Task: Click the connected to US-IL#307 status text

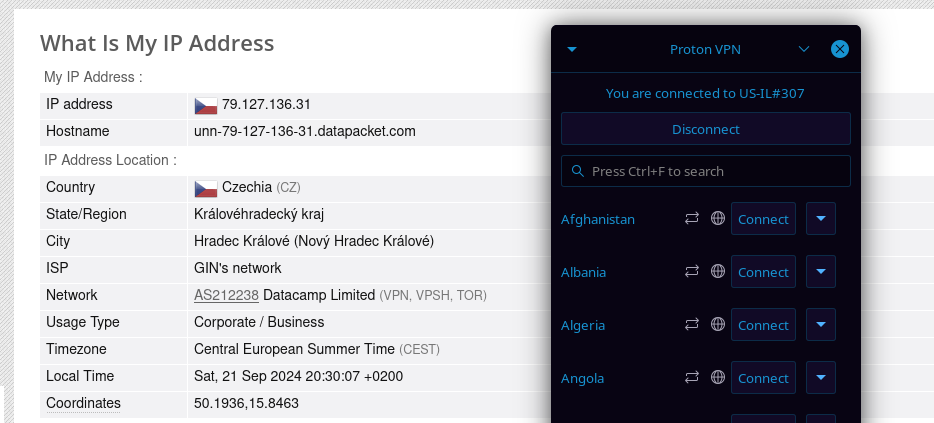Action: 705,93
